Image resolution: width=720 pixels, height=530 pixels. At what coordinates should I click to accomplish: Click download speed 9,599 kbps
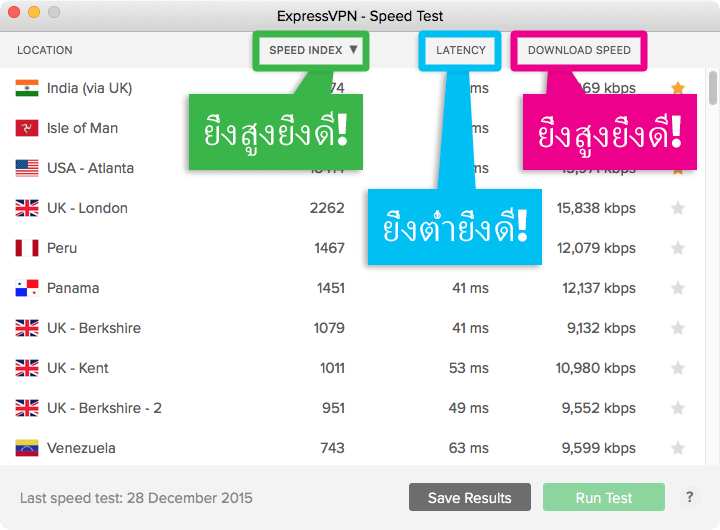[598, 448]
